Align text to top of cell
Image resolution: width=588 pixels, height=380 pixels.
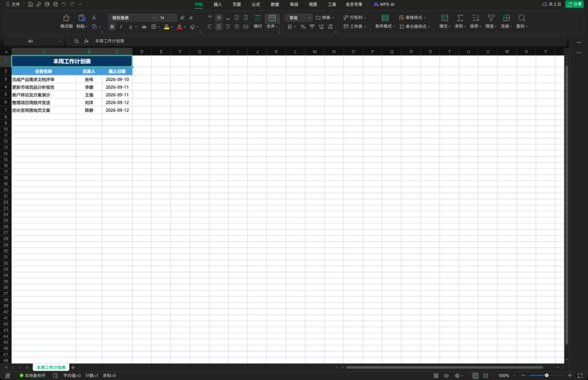(x=209, y=18)
